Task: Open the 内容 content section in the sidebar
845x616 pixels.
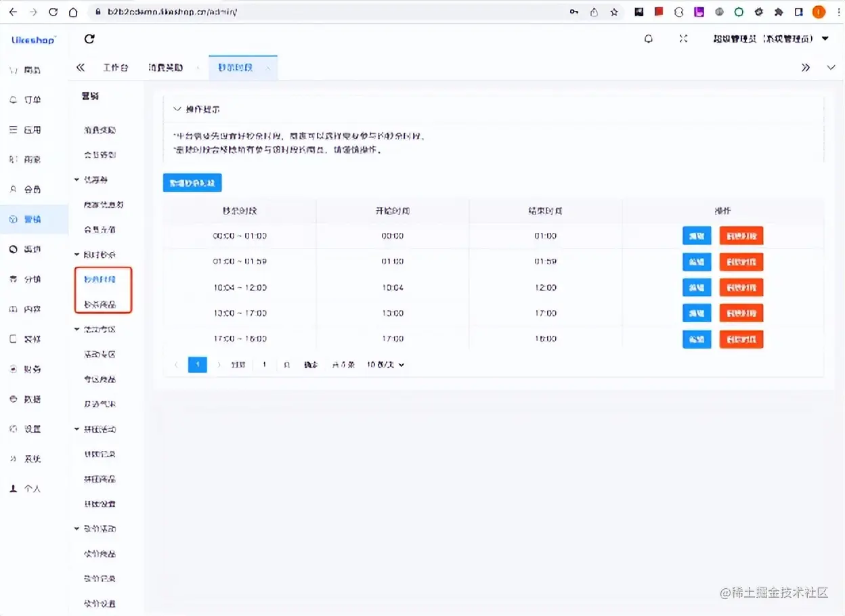Action: [x=26, y=309]
